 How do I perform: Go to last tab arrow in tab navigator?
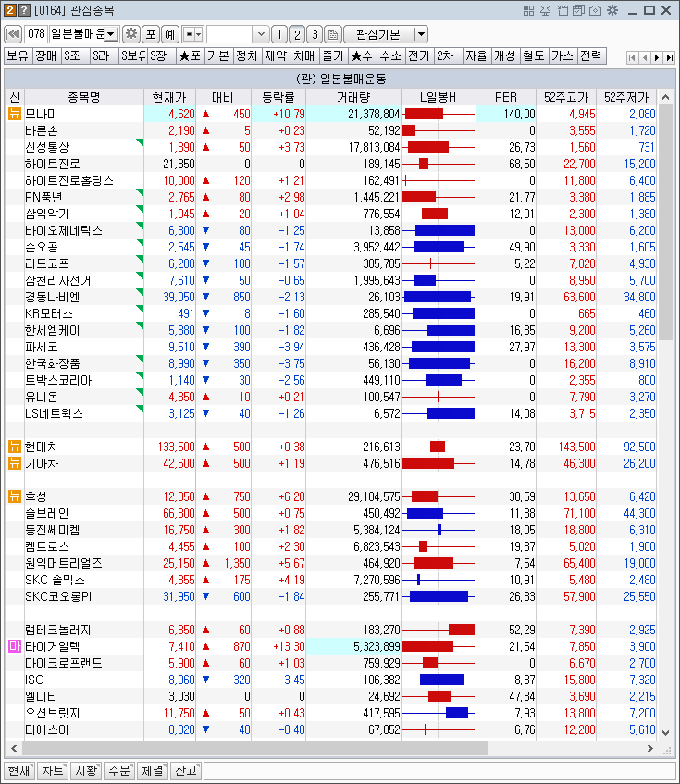(670, 57)
